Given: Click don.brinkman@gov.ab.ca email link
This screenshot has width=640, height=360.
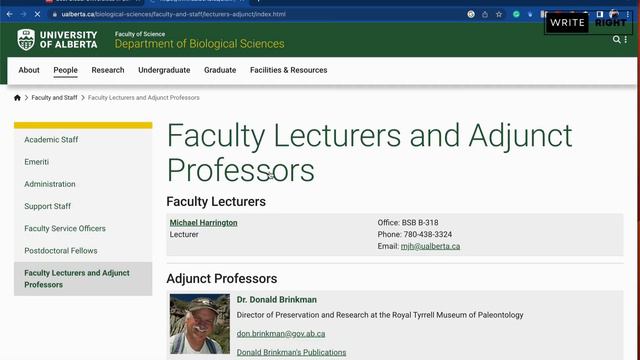Looking at the screenshot, I should click(x=281, y=334).
